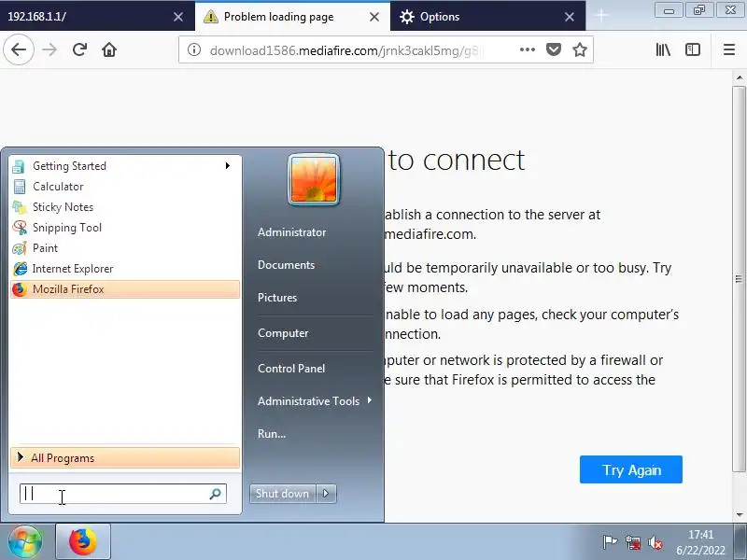Reload the current page
Image resolution: width=747 pixels, height=560 pixels.
[79, 49]
